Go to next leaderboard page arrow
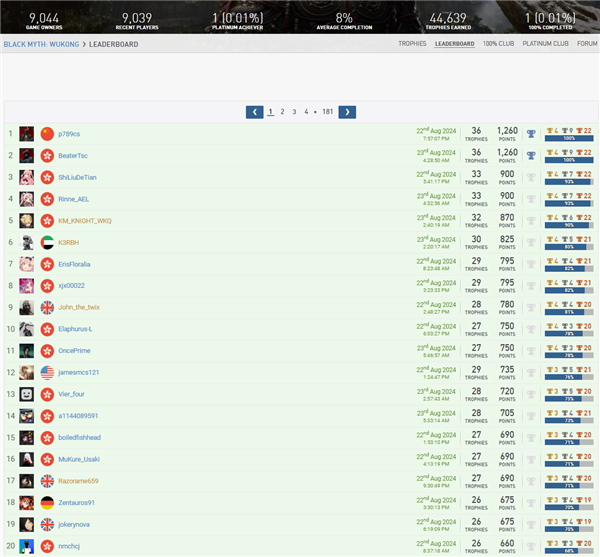Image resolution: width=600 pixels, height=557 pixels. [347, 112]
